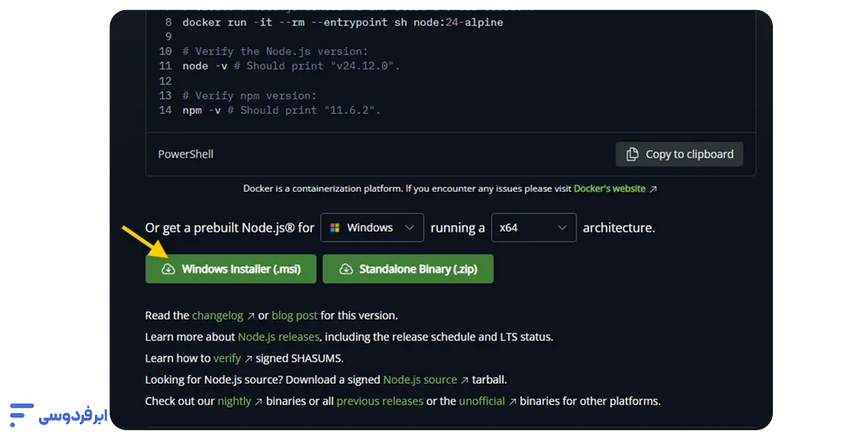
Task: Open the Windows platform dropdown
Action: (372, 227)
